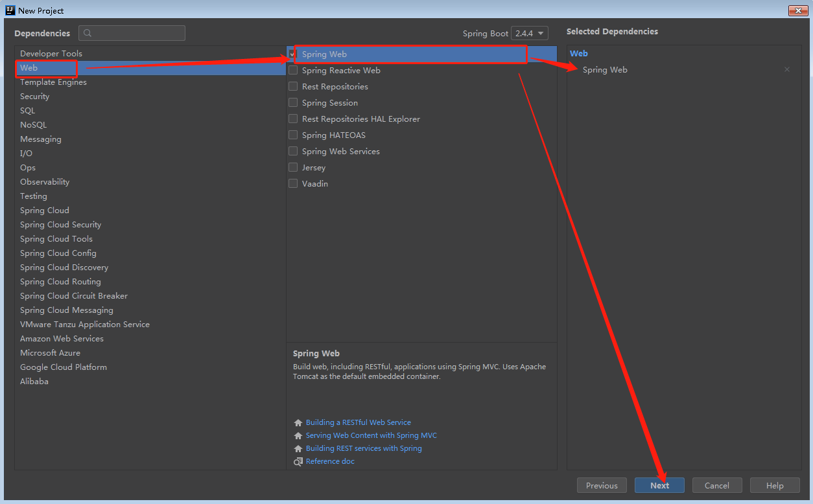Open the Security category
Screen dimensions: 813x504
[x=150, y=97]
